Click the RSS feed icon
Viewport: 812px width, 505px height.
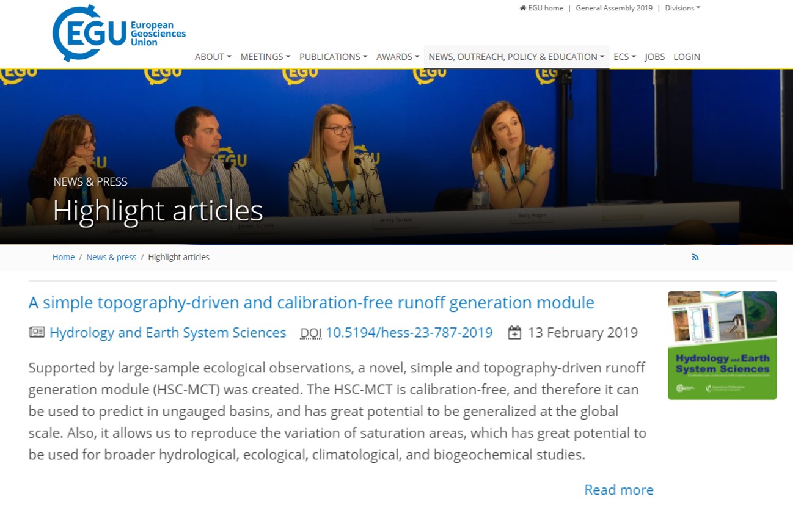(x=695, y=257)
